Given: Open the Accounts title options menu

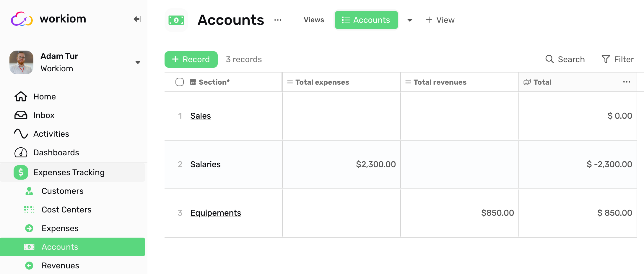Looking at the screenshot, I should 278,20.
